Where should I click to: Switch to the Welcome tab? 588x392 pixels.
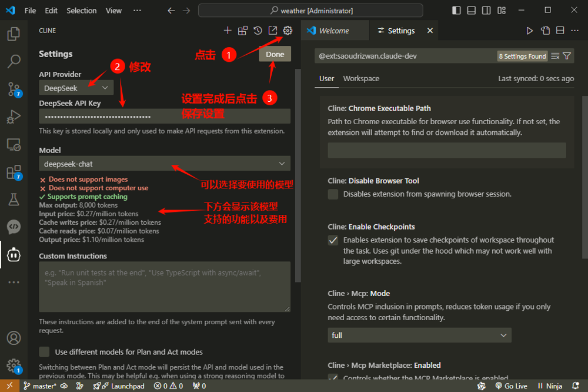333,31
